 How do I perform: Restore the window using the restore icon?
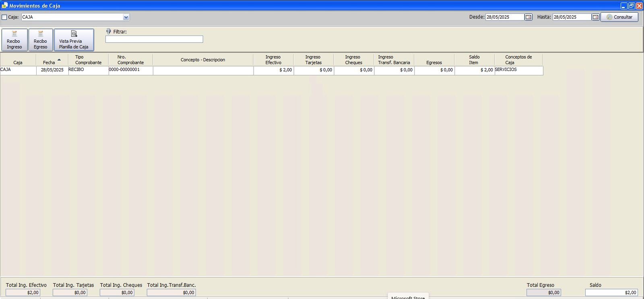coord(632,6)
